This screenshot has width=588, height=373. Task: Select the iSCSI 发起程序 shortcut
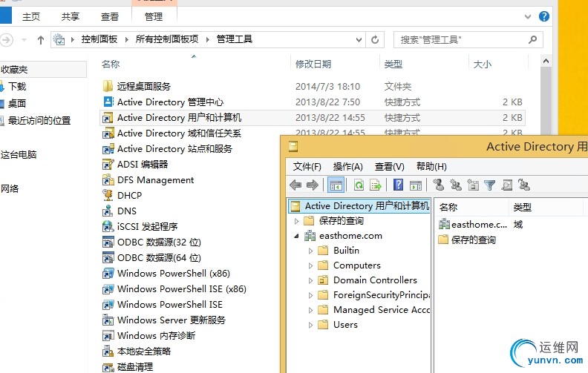pos(148,227)
